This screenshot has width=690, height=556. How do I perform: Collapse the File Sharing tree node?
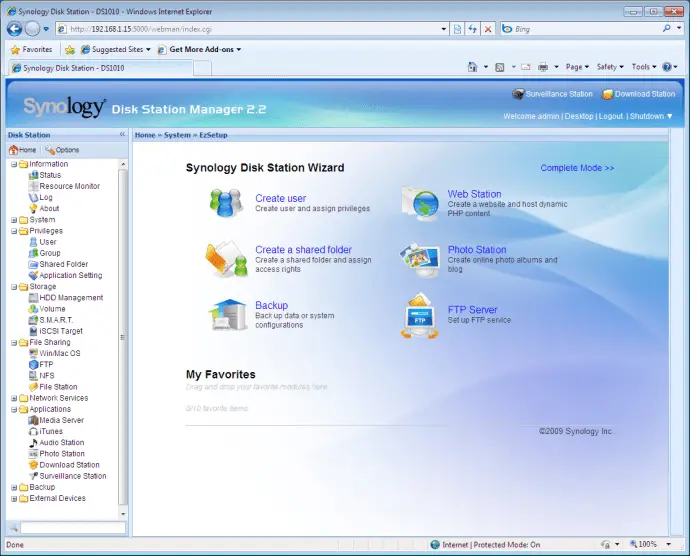[x=14, y=342]
